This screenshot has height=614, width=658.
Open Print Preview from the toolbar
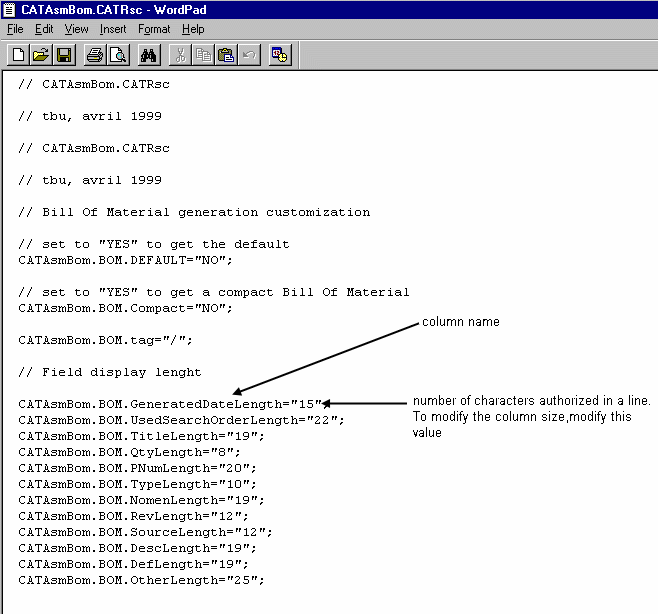tap(117, 55)
